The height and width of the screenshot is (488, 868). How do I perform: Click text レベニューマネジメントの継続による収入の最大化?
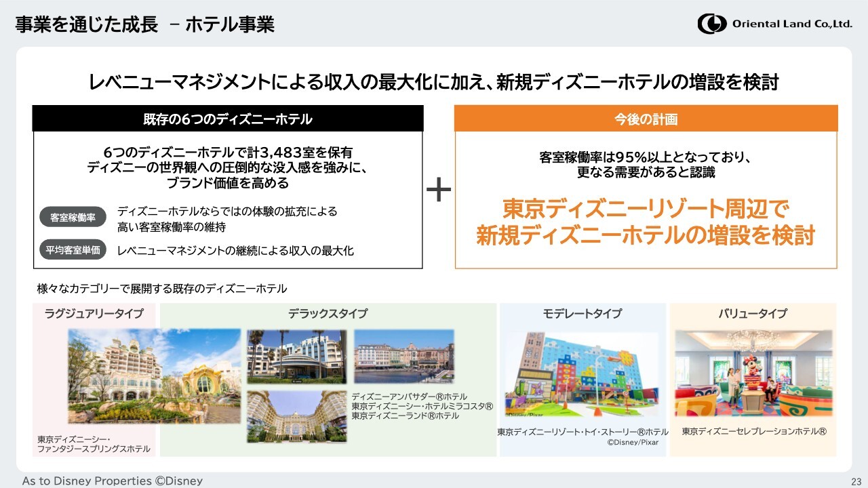point(235,251)
